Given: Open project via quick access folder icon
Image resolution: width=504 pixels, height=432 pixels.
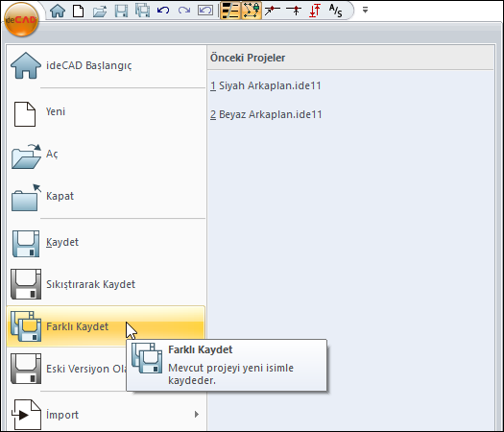Looking at the screenshot, I should [100, 11].
